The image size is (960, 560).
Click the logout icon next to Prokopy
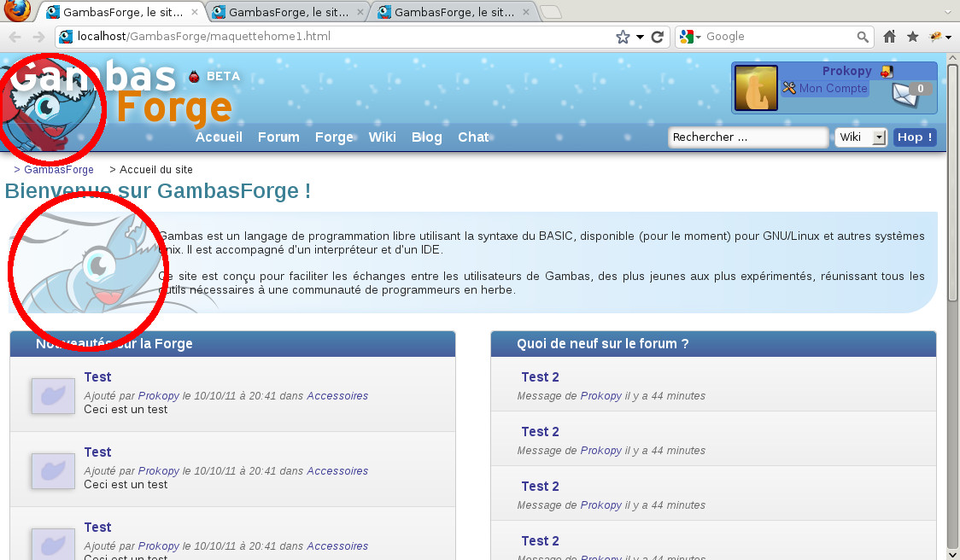coord(887,72)
